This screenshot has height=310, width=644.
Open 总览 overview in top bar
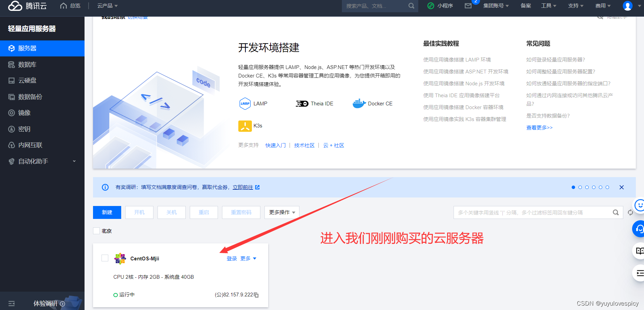click(x=70, y=6)
